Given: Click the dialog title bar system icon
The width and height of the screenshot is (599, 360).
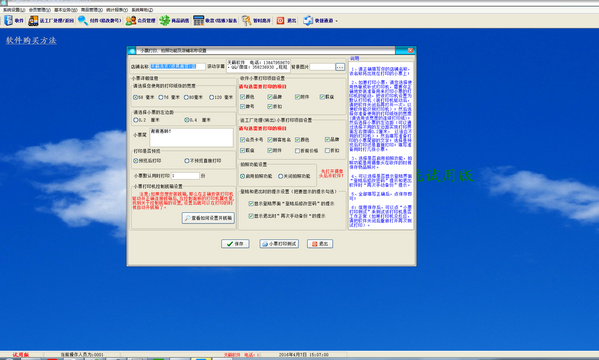Looking at the screenshot, I should pos(132,50).
